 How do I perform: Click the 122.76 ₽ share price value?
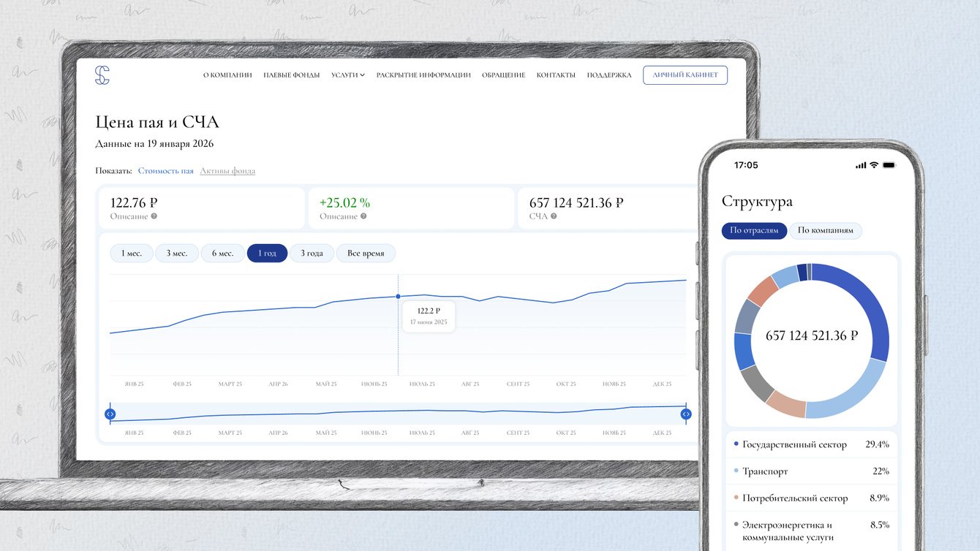(134, 202)
